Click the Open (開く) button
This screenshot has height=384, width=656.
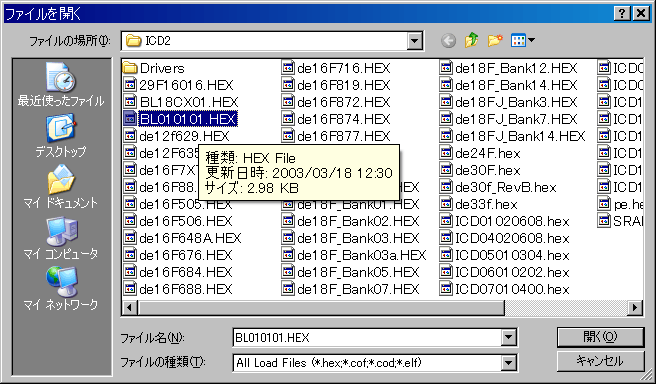pos(600,337)
